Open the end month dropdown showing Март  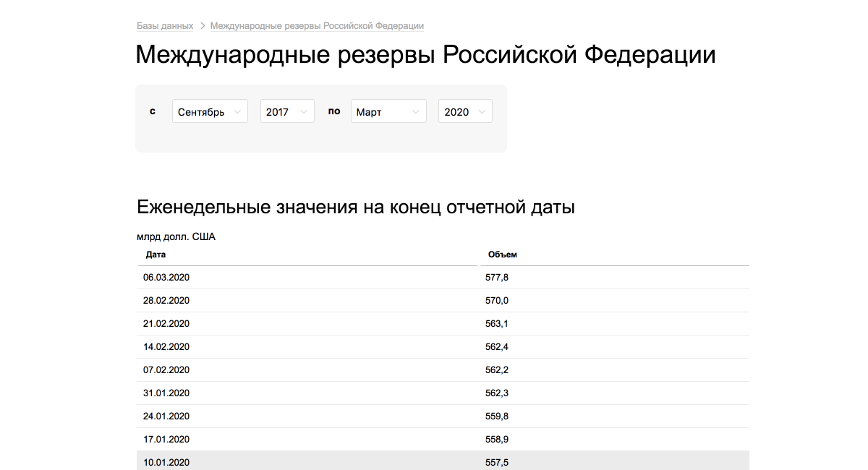pos(388,111)
